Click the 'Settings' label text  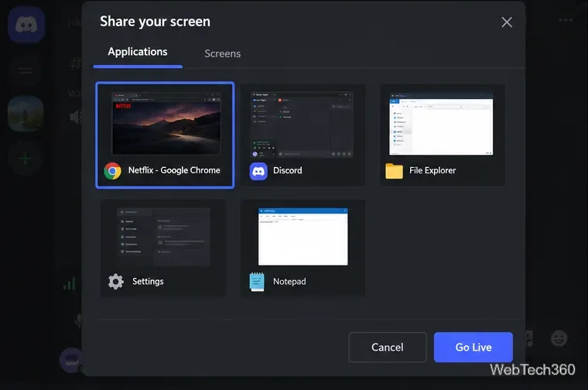[x=148, y=281]
